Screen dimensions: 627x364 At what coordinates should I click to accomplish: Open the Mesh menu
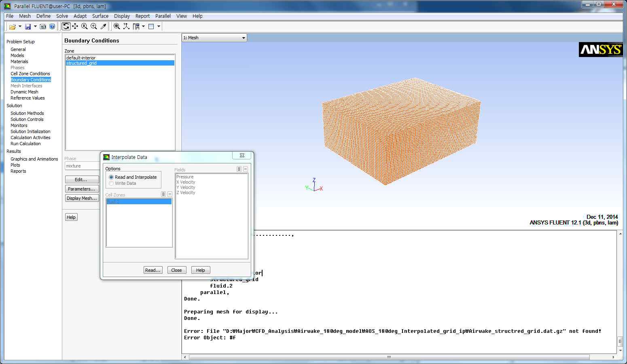[25, 16]
